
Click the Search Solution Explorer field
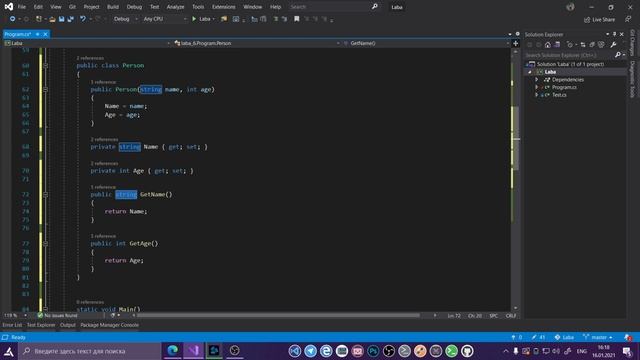point(569,55)
